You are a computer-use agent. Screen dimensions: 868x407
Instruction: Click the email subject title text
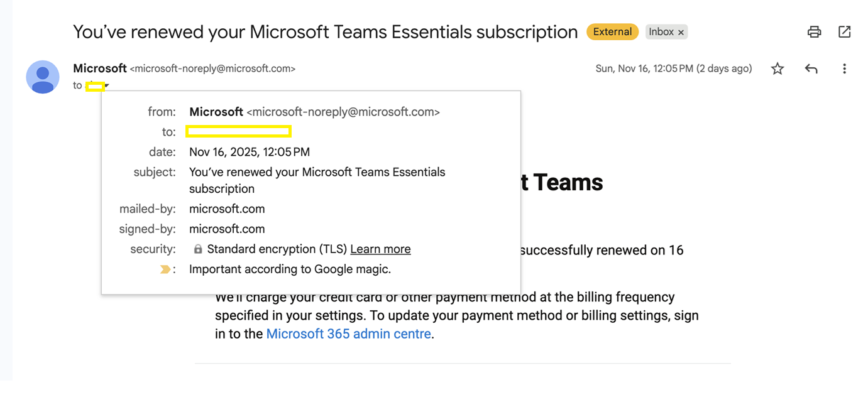coord(325,32)
